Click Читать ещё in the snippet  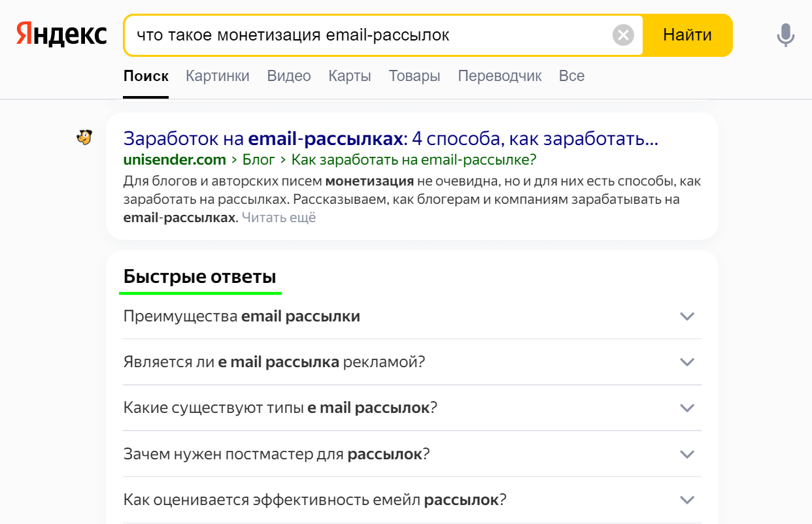(279, 218)
